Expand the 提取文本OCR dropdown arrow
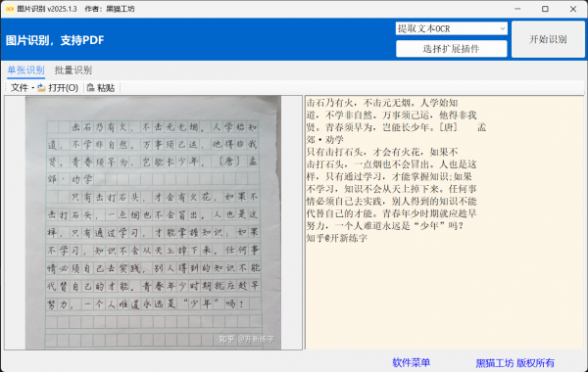 coord(503,28)
